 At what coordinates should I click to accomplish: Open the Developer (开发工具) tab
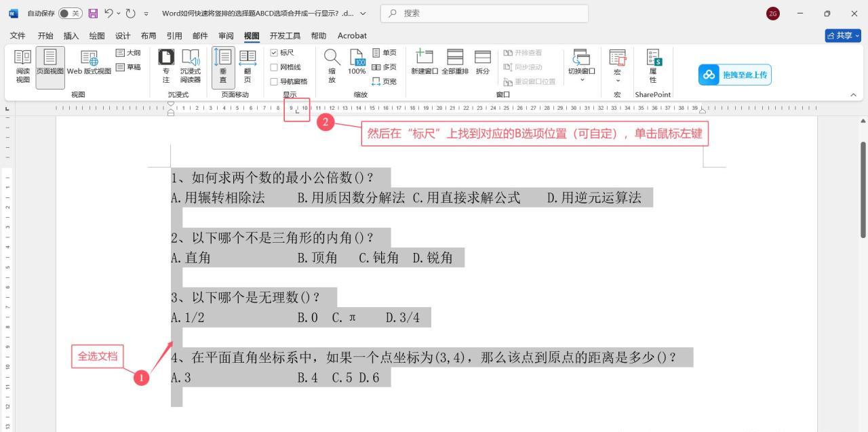pyautogui.click(x=285, y=36)
